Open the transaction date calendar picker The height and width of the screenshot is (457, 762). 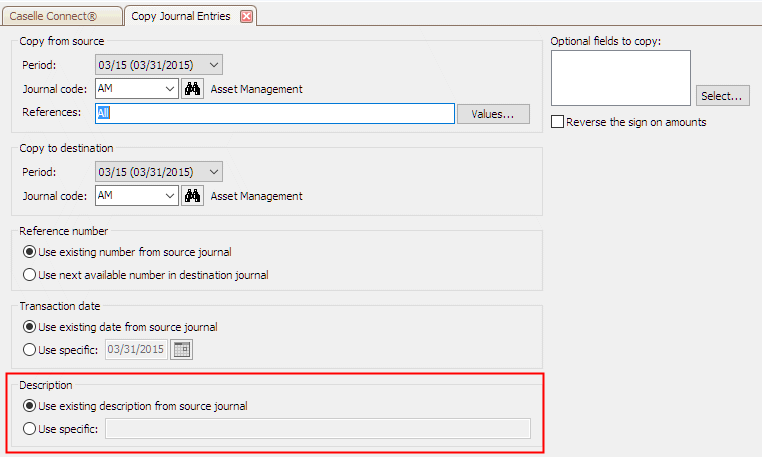[182, 349]
